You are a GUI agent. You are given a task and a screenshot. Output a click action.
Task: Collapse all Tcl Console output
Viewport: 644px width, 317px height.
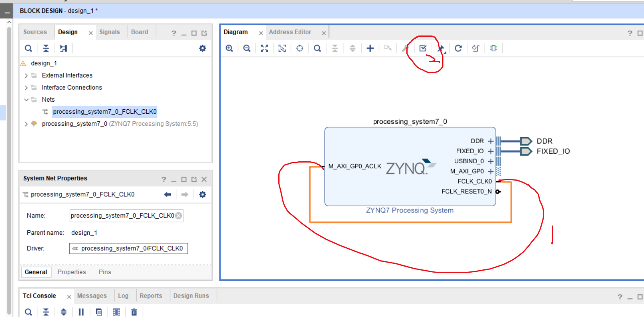coord(46,312)
